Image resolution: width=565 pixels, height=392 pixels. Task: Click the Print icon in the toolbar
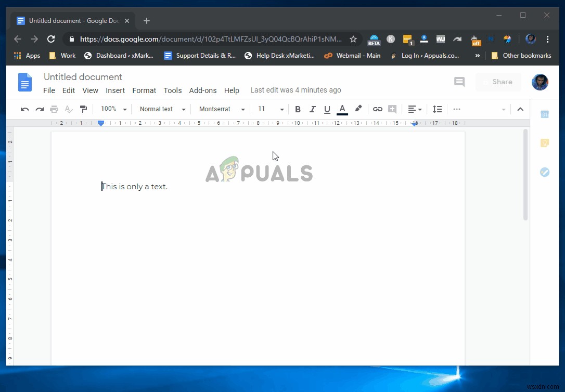click(54, 109)
